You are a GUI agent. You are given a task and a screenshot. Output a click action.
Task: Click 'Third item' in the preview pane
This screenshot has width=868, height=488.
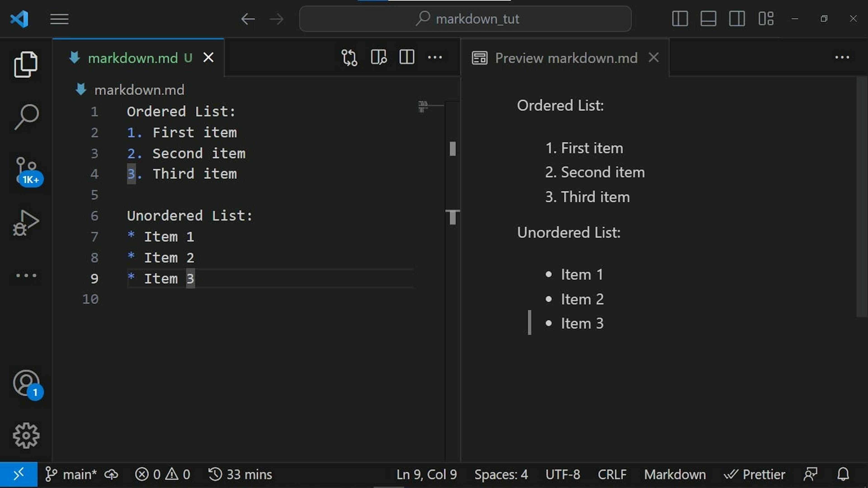click(595, 197)
